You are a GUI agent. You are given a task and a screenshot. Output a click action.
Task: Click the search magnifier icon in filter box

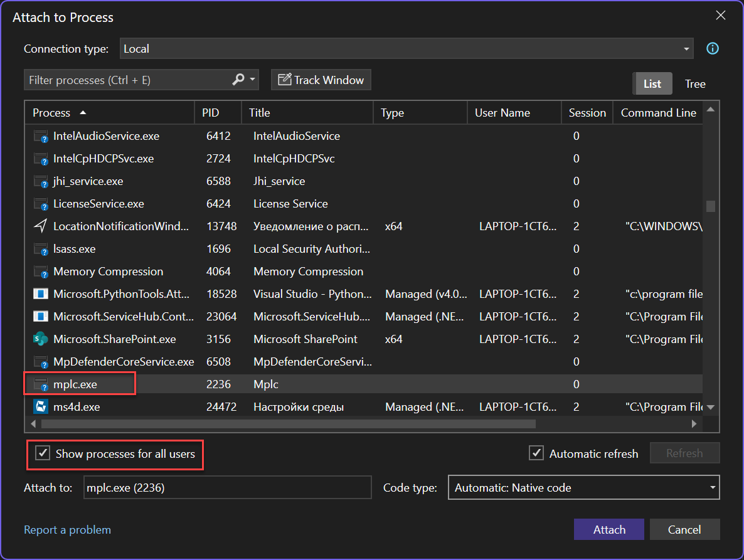(238, 80)
